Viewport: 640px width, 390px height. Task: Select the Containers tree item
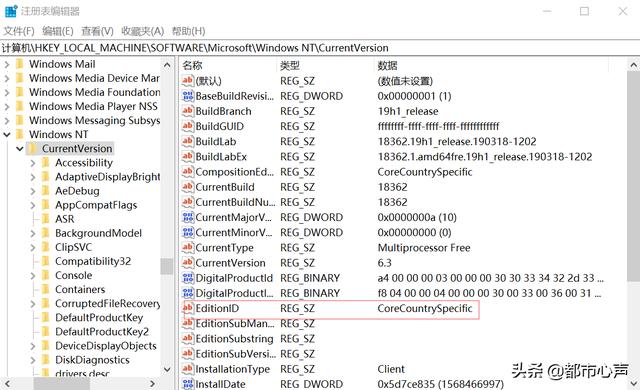coord(80,289)
